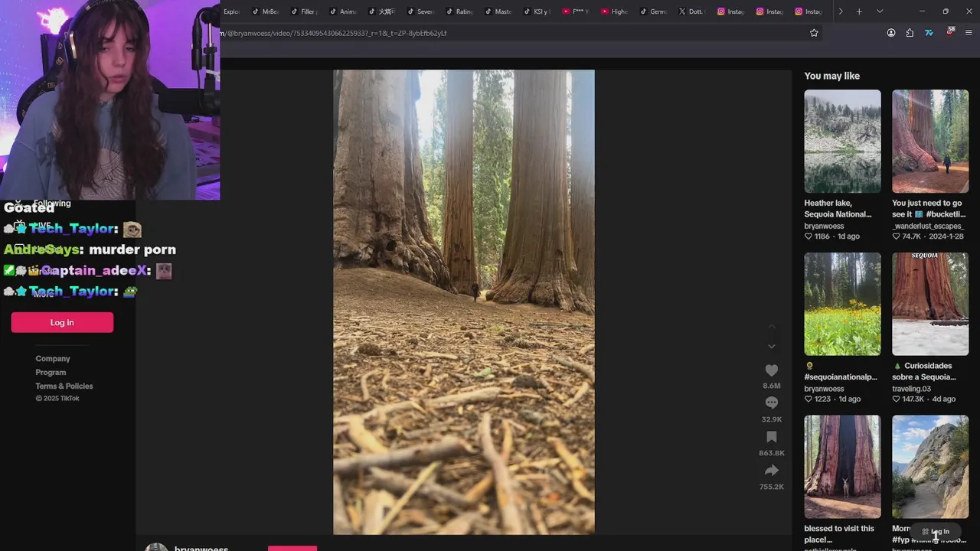Click the © 2025 TikTok footer text

tap(57, 398)
